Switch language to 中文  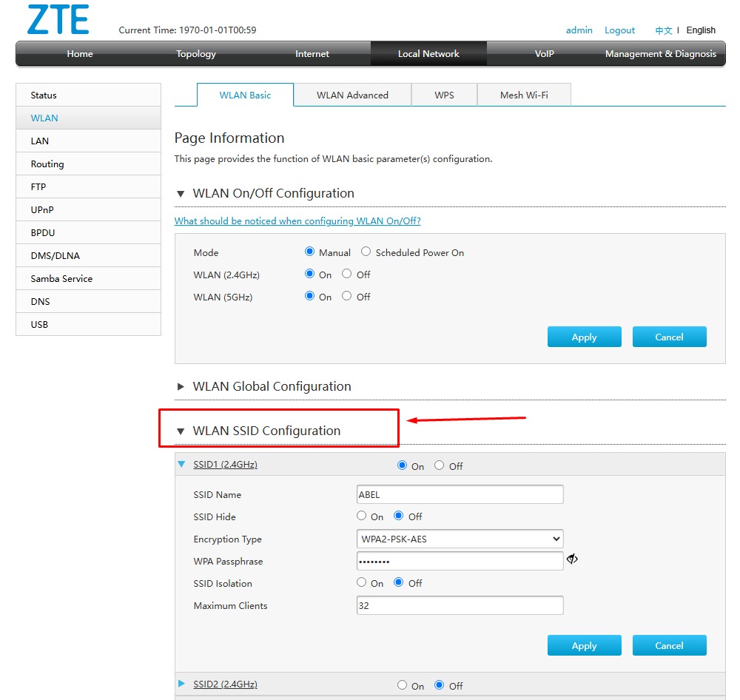click(664, 30)
